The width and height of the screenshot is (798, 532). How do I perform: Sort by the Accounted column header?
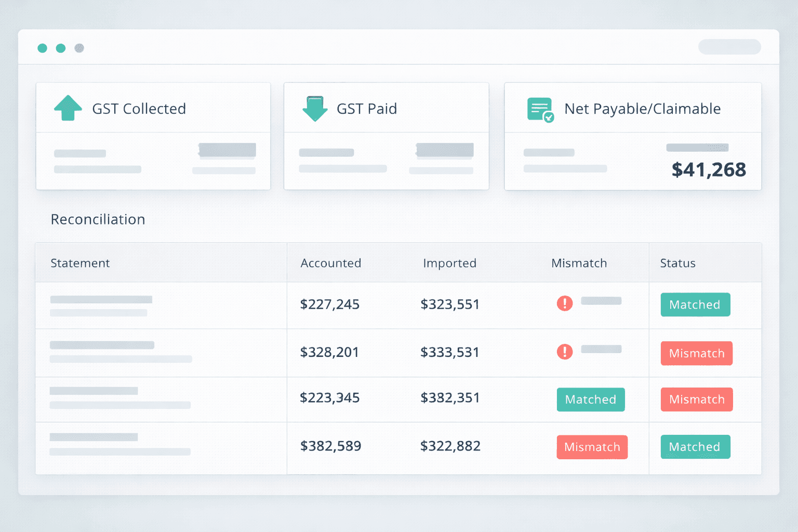(330, 263)
